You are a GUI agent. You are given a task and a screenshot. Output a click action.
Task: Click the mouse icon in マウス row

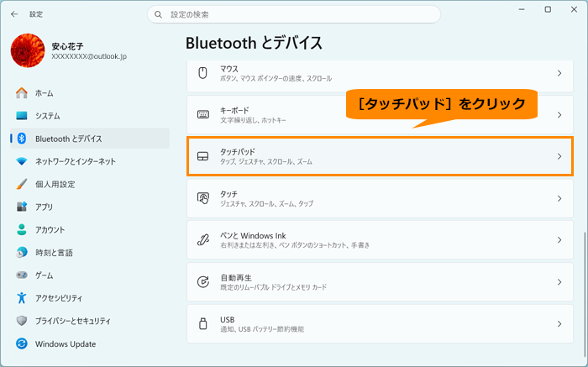point(203,73)
